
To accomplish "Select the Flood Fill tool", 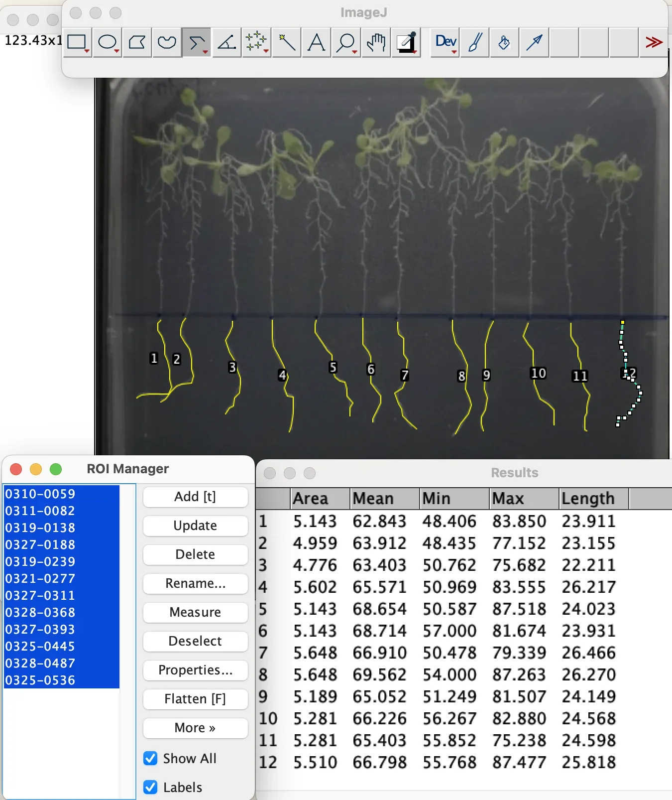I will click(505, 43).
